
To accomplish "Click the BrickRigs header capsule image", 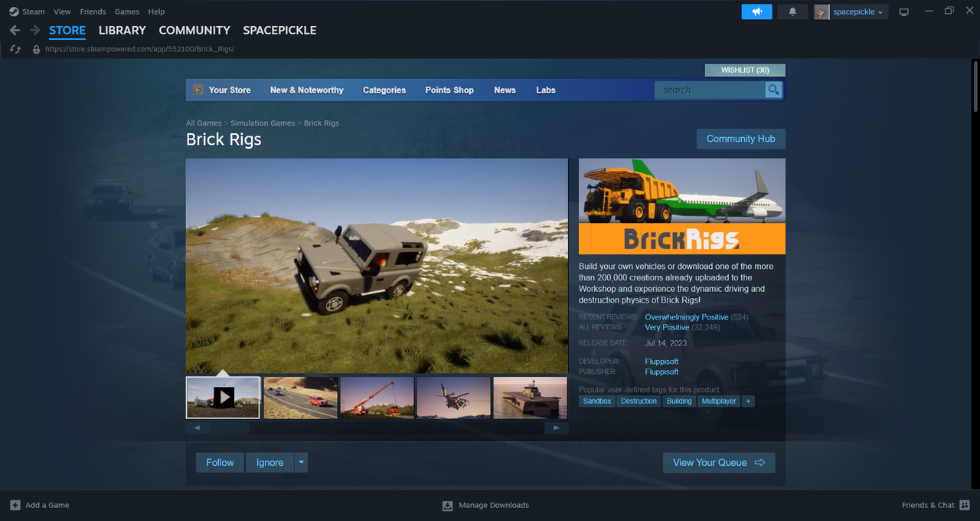I will click(x=682, y=206).
